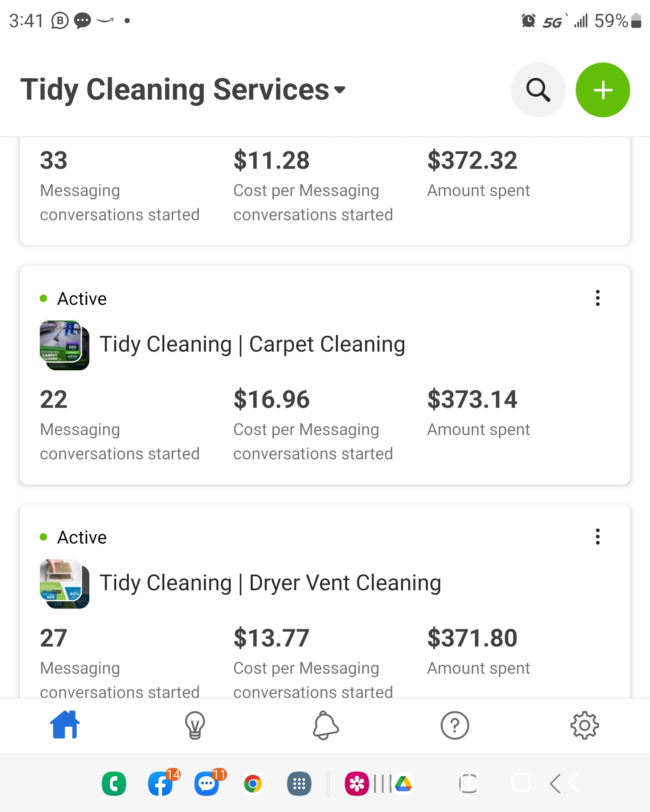Open the gear settings tab

pos(584,725)
